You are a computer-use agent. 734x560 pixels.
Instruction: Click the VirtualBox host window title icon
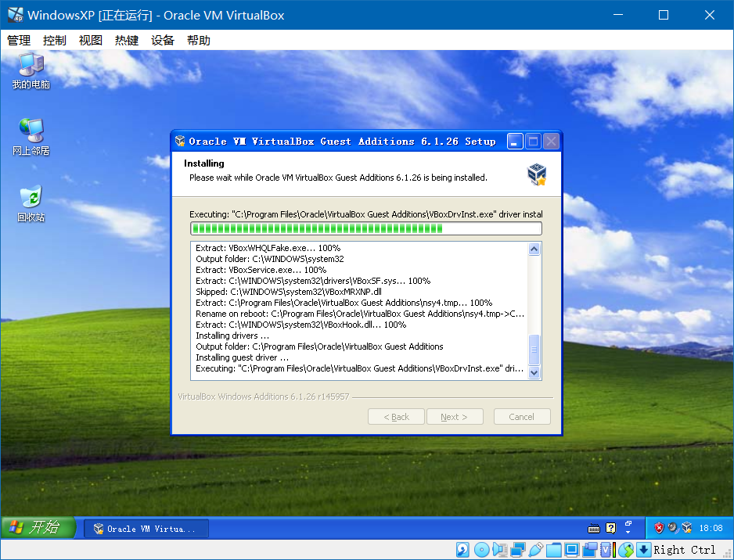[x=16, y=15]
